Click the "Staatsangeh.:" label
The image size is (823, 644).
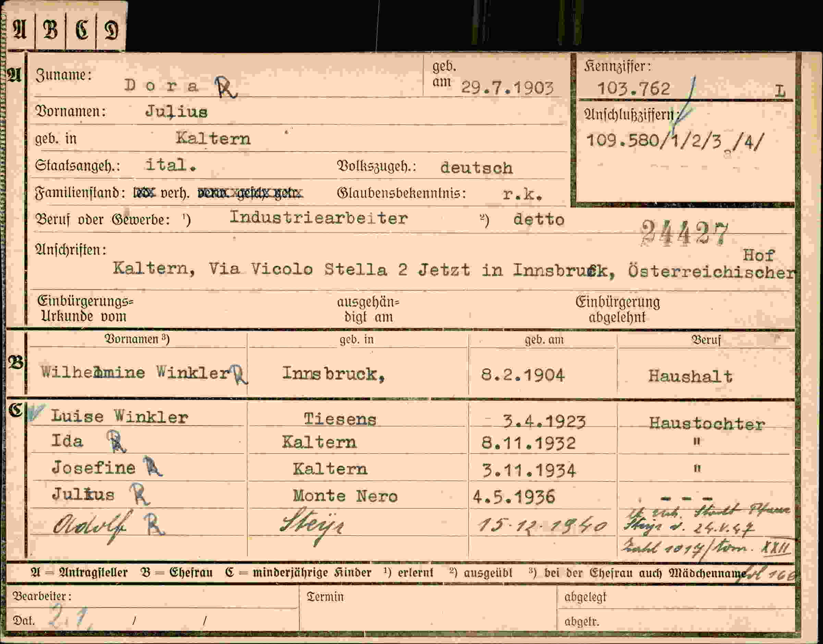coord(78,166)
